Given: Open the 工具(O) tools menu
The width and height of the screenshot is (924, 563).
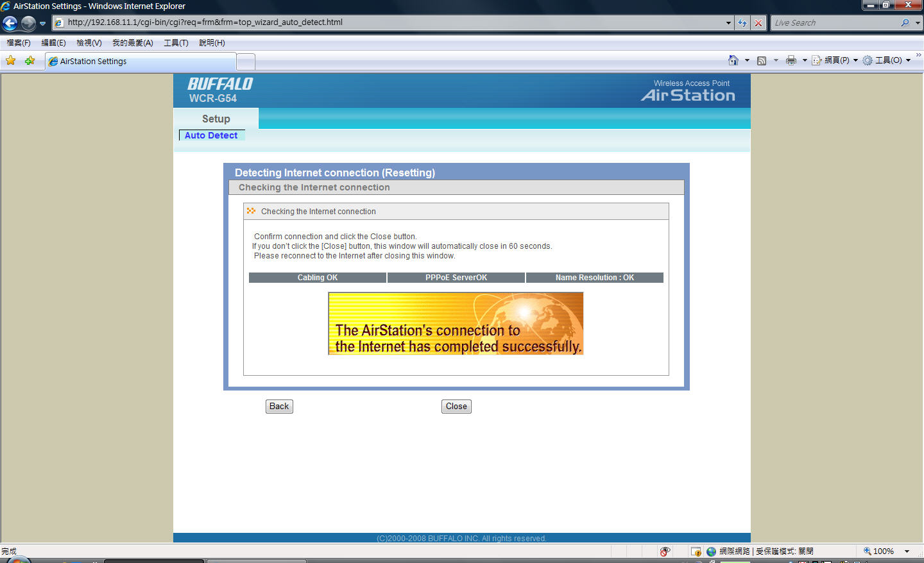Looking at the screenshot, I should (887, 60).
